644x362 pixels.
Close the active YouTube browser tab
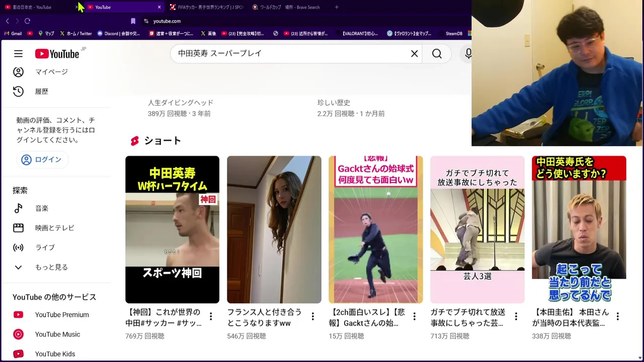[x=159, y=7]
